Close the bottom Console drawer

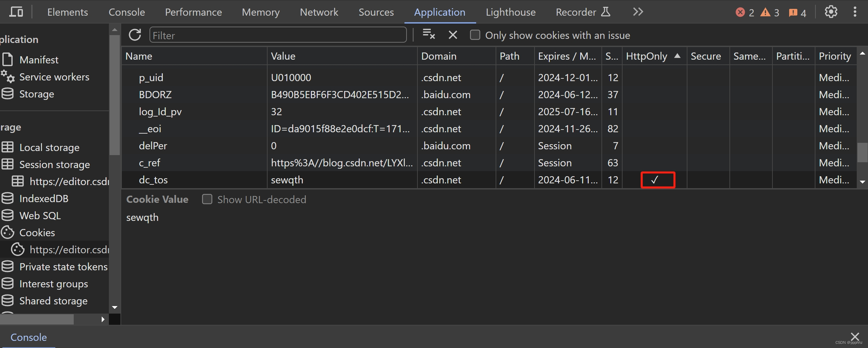pos(855,337)
